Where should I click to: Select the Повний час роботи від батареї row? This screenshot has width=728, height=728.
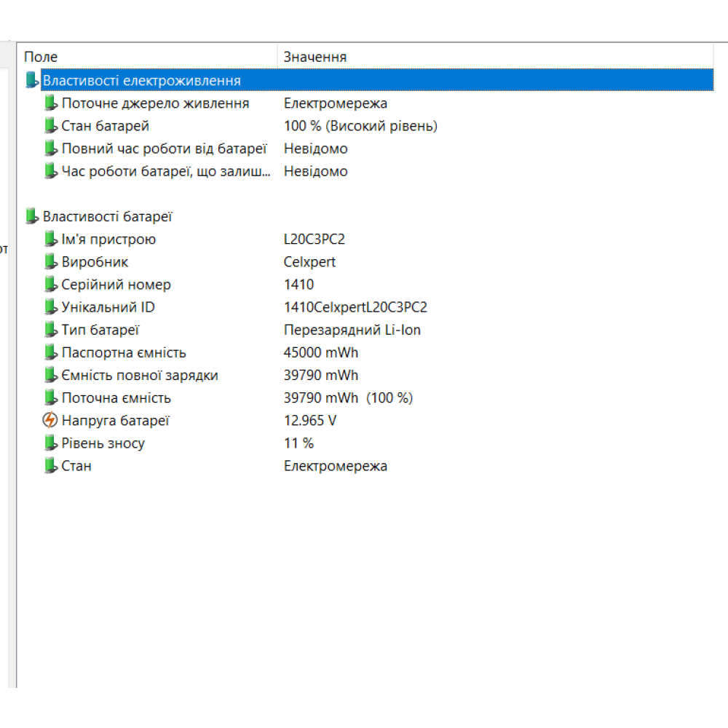pyautogui.click(x=368, y=149)
